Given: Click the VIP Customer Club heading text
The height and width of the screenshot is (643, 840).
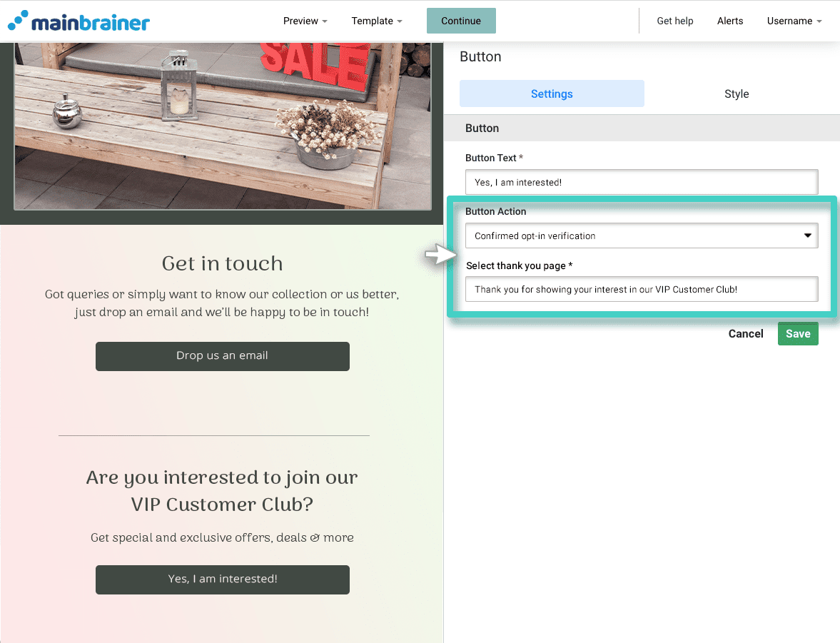Looking at the screenshot, I should point(223,491).
